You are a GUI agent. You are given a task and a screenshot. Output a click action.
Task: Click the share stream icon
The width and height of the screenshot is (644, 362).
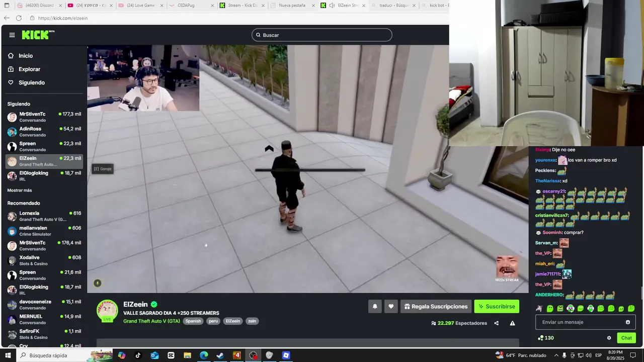496,323
